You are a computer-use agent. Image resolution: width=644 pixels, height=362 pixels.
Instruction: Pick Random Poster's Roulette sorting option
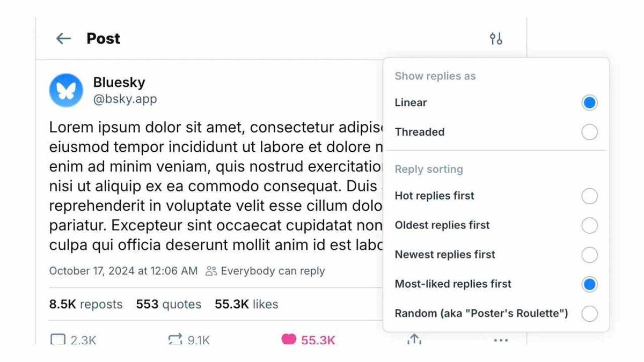click(x=589, y=314)
